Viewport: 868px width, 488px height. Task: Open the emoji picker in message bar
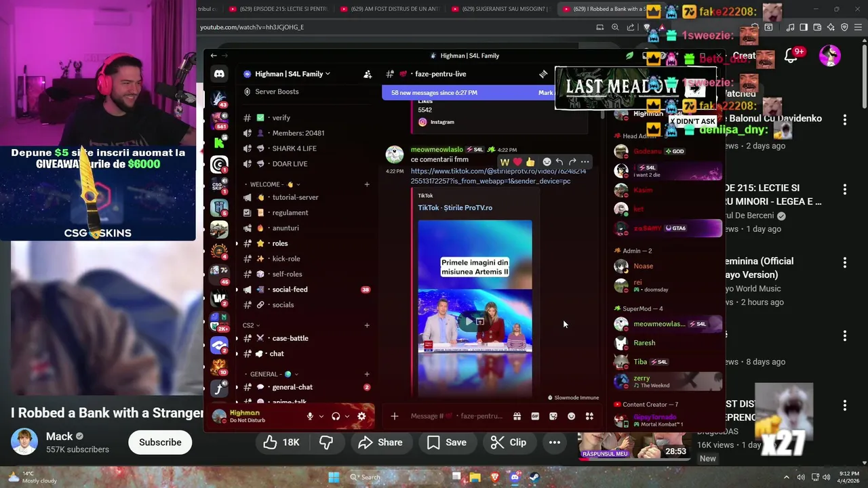click(x=571, y=416)
